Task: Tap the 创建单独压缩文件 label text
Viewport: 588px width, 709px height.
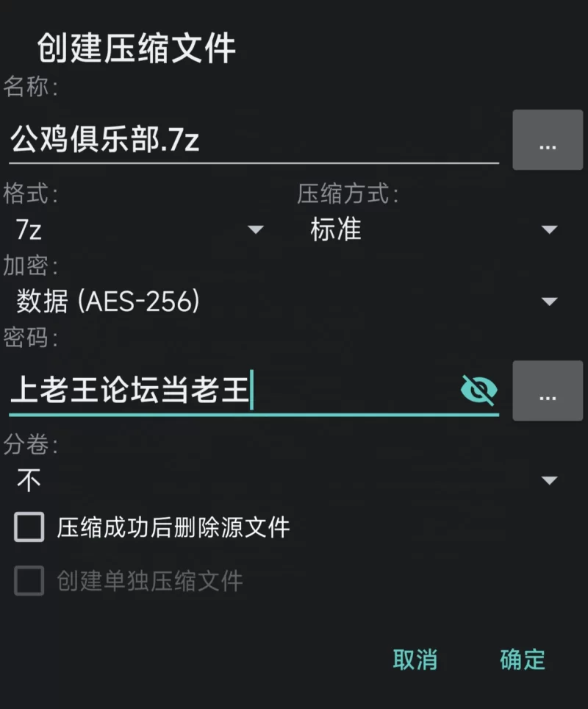Action: pyautogui.click(x=150, y=581)
